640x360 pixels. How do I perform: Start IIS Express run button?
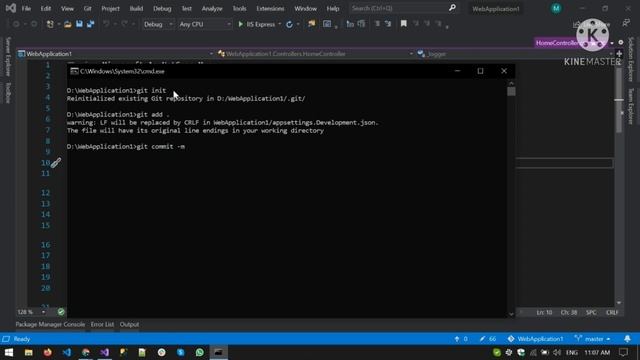(257, 24)
